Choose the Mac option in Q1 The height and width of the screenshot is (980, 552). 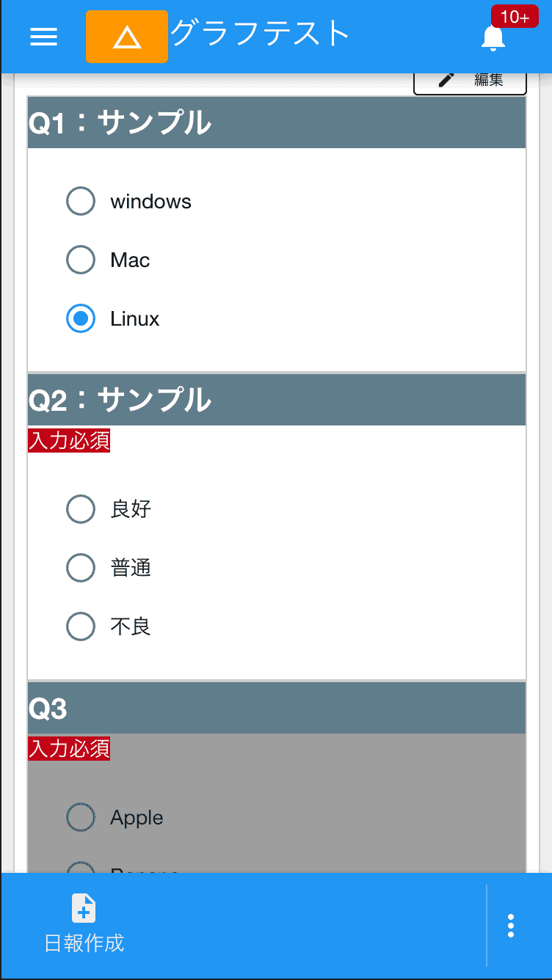(x=81, y=260)
